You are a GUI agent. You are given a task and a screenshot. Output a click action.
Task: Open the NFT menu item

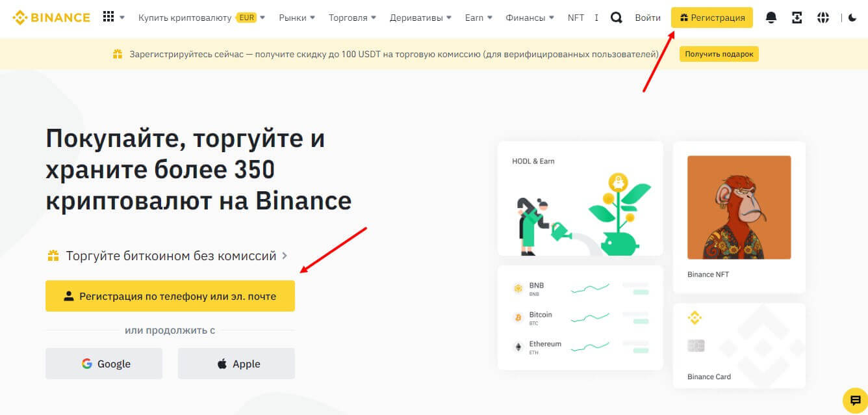[576, 18]
